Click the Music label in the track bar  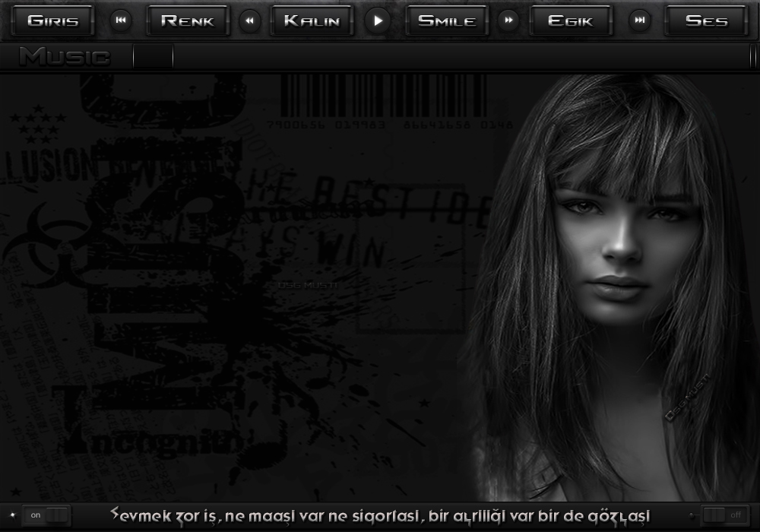click(65, 56)
